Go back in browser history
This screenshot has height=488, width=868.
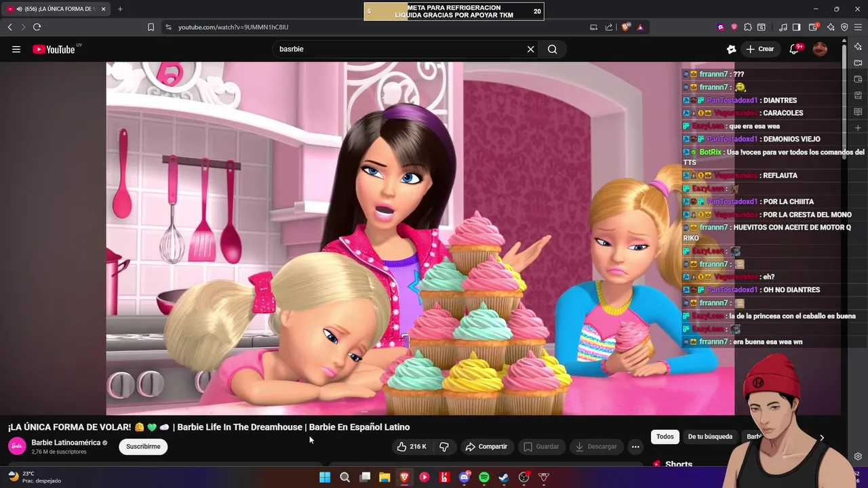tap(10, 27)
